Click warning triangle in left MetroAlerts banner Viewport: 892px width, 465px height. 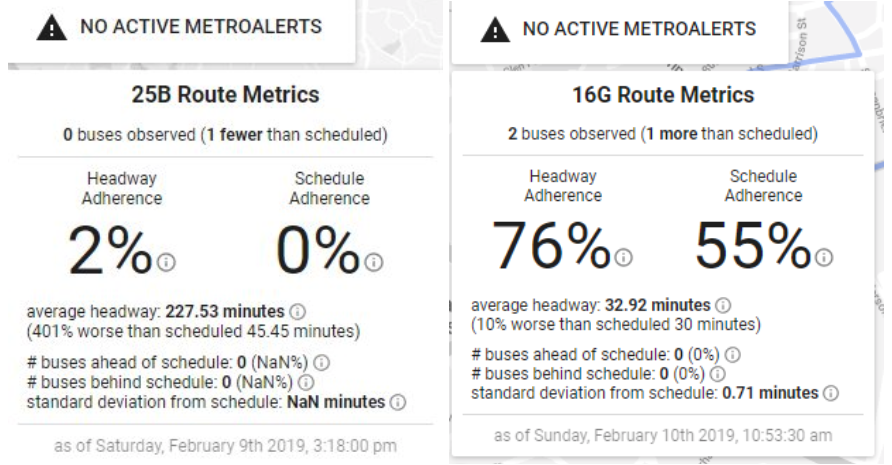[52, 27]
